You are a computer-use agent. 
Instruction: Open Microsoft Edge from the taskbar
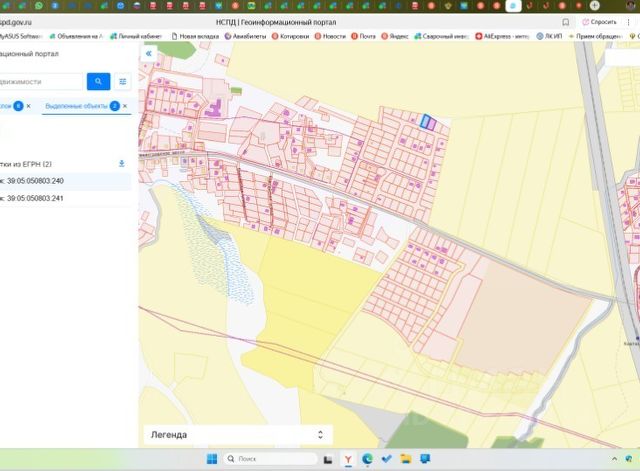367,459
